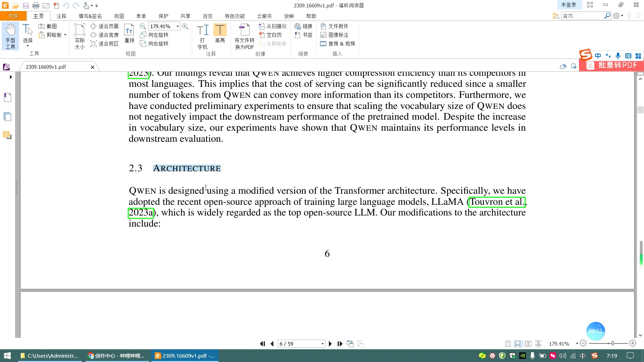Screen dimensions: 644x362
Task: Add a Bookmark (书签)
Action: [x=303, y=35]
